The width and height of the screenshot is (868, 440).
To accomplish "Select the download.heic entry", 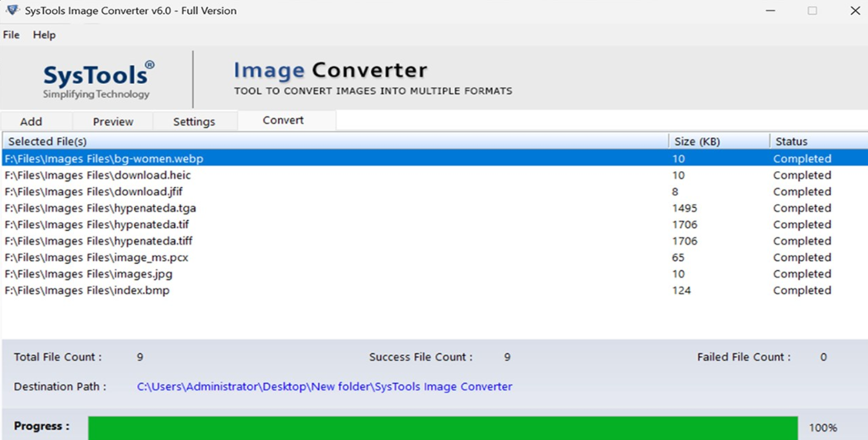I will [100, 175].
